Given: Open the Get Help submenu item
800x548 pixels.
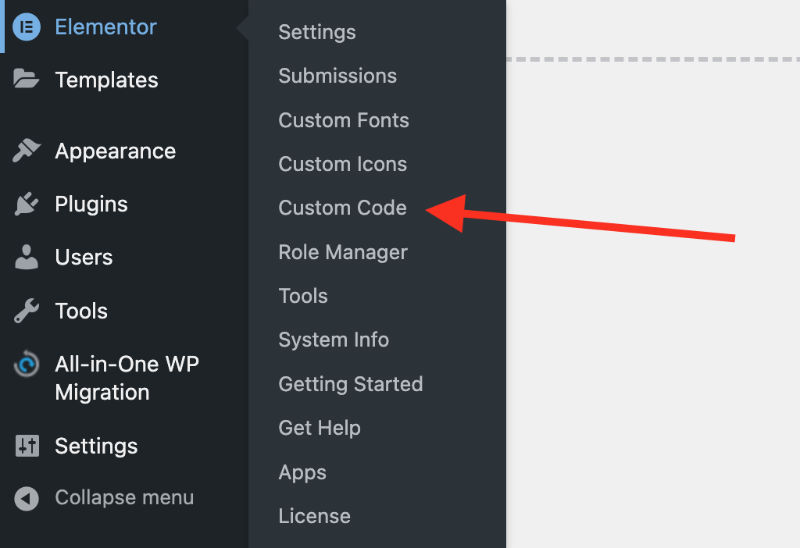Looking at the screenshot, I should [x=319, y=429].
